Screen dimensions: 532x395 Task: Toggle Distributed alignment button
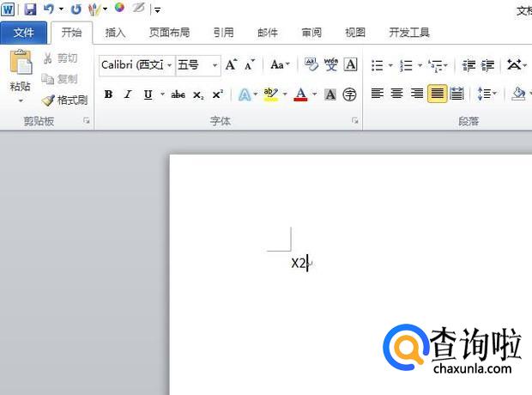point(456,94)
